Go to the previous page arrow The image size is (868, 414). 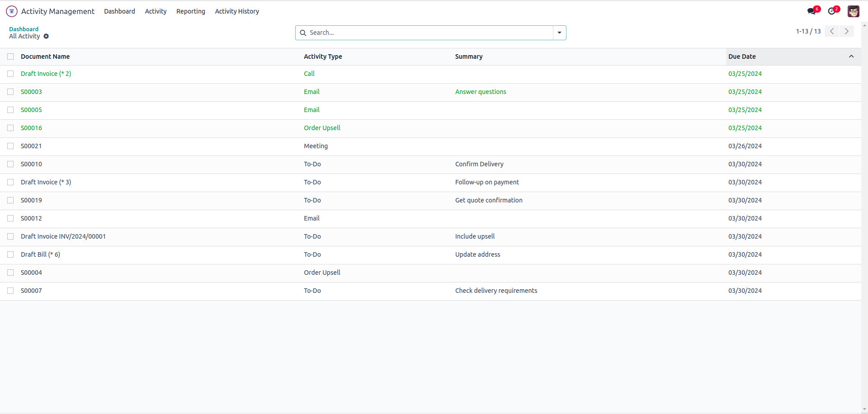(832, 31)
